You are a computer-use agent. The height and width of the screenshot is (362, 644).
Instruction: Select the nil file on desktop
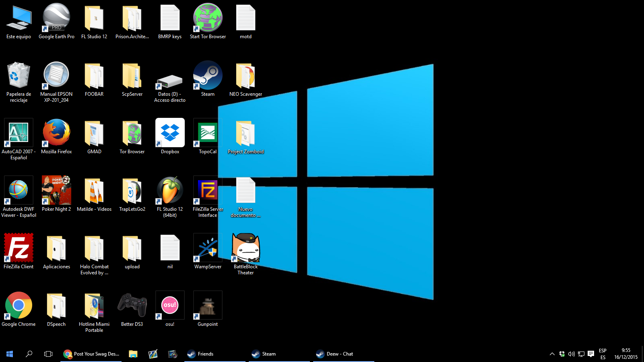pos(170,252)
